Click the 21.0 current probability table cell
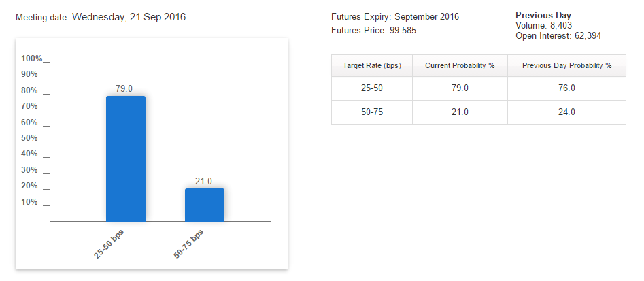Viewport: 644px width, 281px height. click(x=460, y=112)
